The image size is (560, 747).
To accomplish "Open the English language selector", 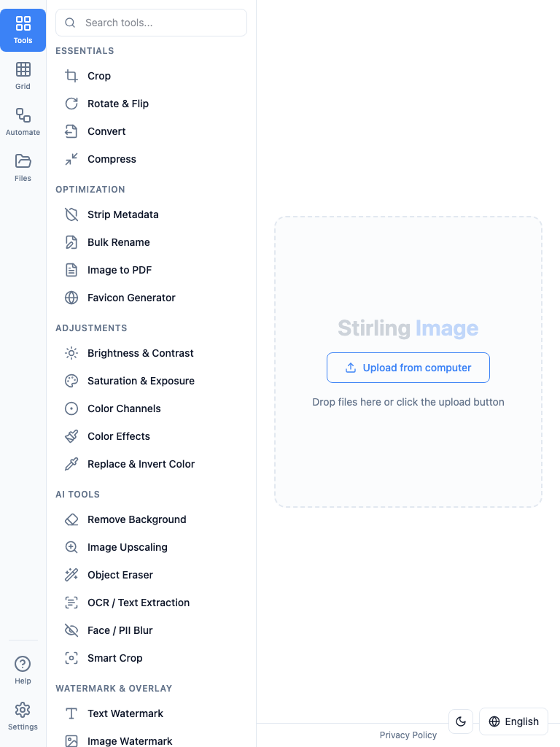I will click(x=514, y=721).
